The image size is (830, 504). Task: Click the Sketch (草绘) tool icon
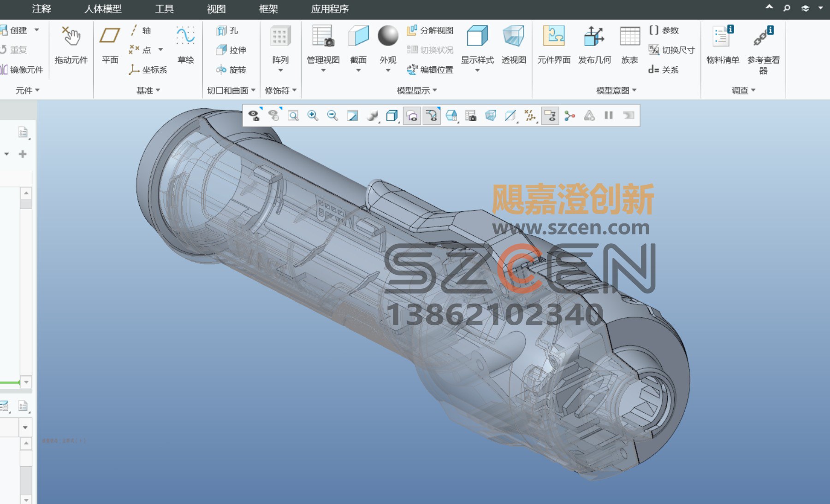(x=185, y=35)
